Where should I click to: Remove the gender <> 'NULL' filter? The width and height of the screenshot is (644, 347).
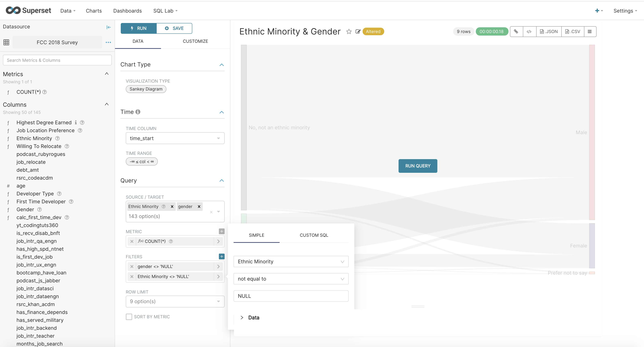pyautogui.click(x=132, y=267)
